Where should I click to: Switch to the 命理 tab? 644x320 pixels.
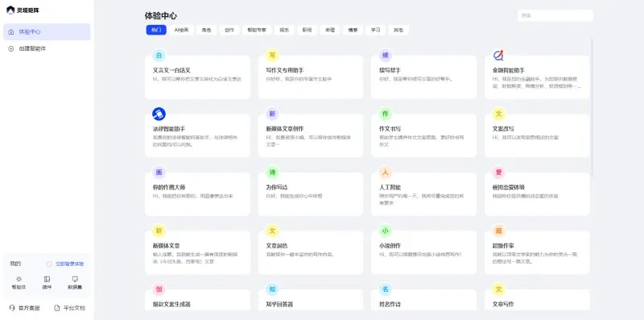[330, 30]
